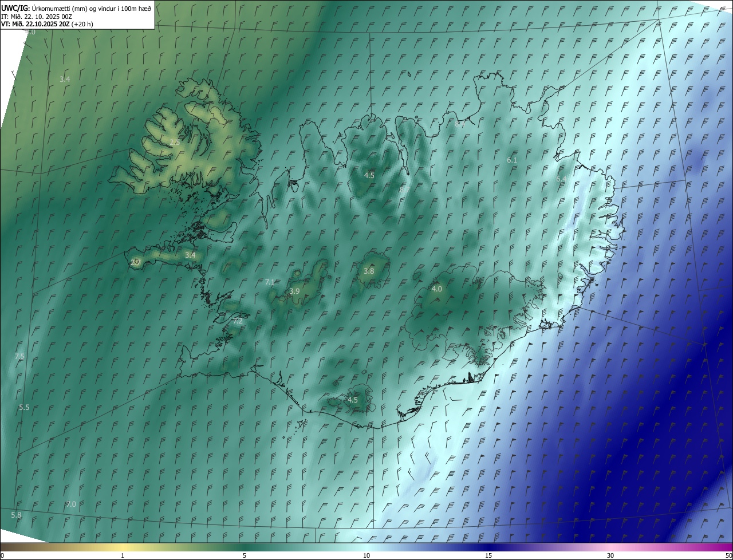
Task: Click the title line "UWC/IG: Úrkomumætti (mm) og vindur"
Action: point(76,8)
